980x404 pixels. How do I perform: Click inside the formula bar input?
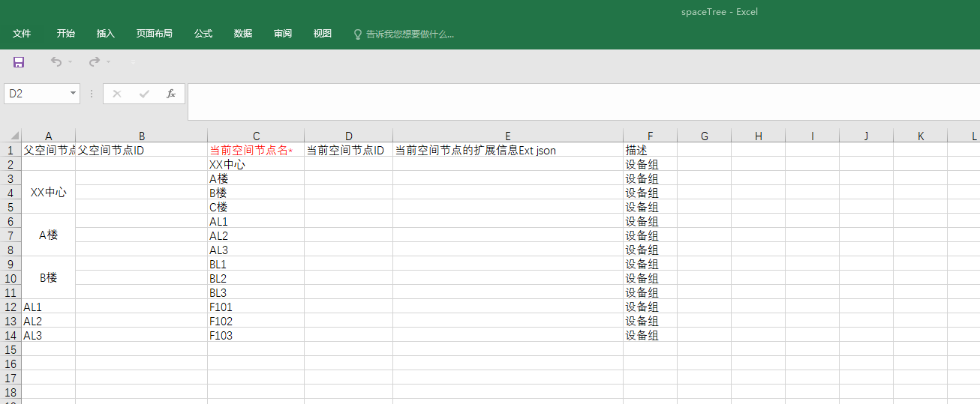tap(582, 101)
